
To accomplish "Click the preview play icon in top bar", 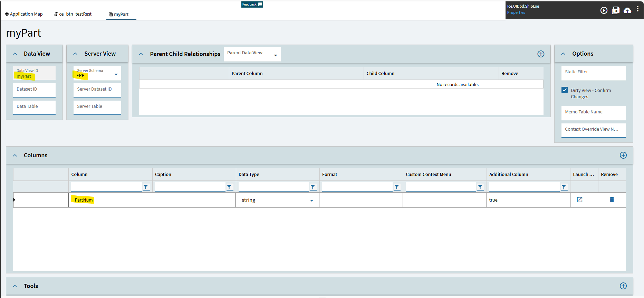I will 604,10.
